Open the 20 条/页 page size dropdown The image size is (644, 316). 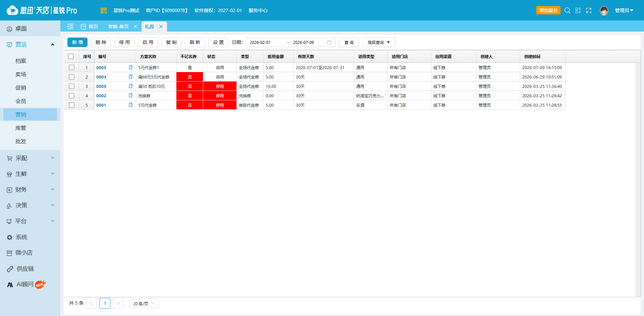(144, 303)
